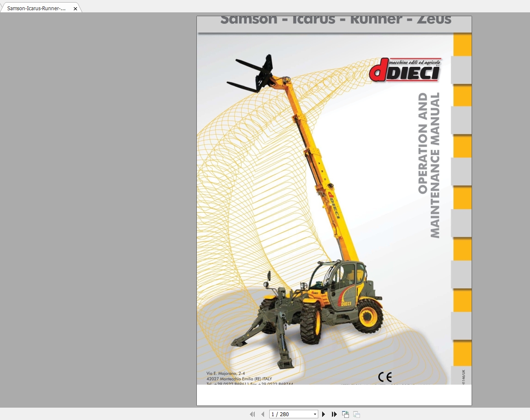Close the Samson-Icarus-Runner tab
The image size is (530, 420).
75,8
